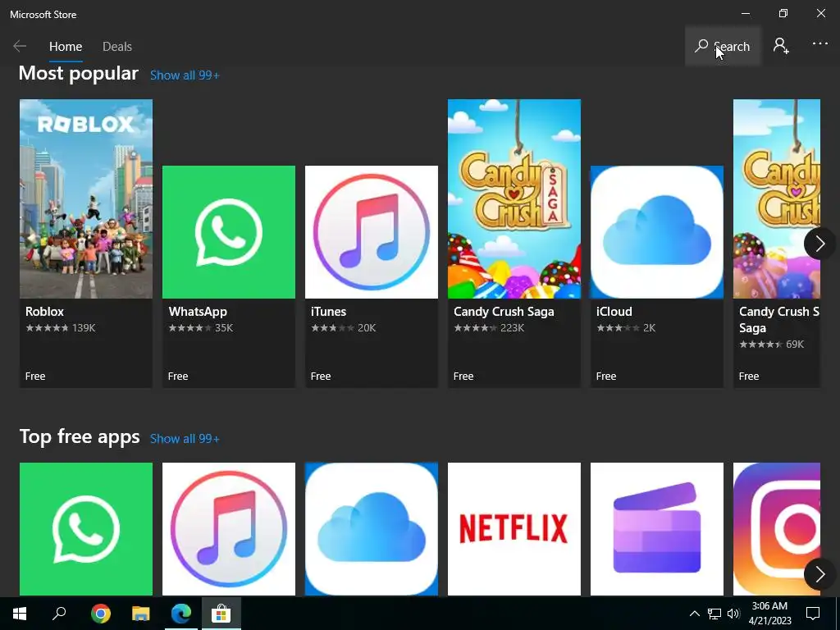Open the Candy Crush Saga artwork
840x630 pixels.
coord(514,199)
